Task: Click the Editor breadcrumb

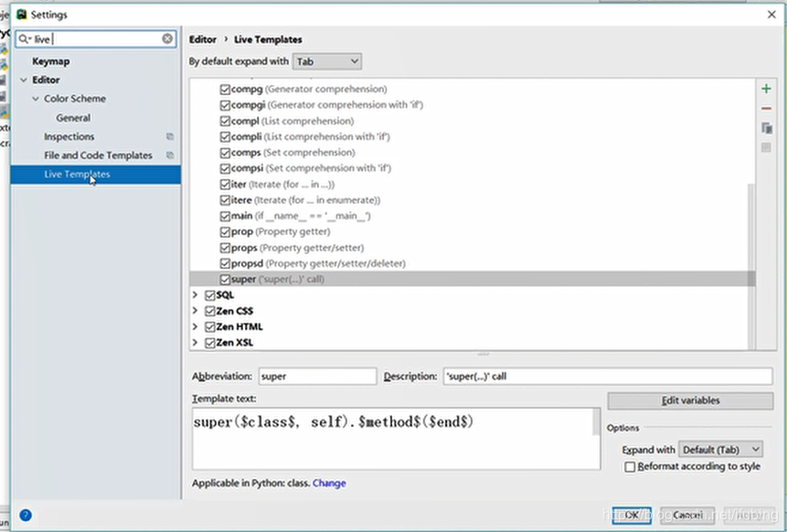Action: pos(203,39)
